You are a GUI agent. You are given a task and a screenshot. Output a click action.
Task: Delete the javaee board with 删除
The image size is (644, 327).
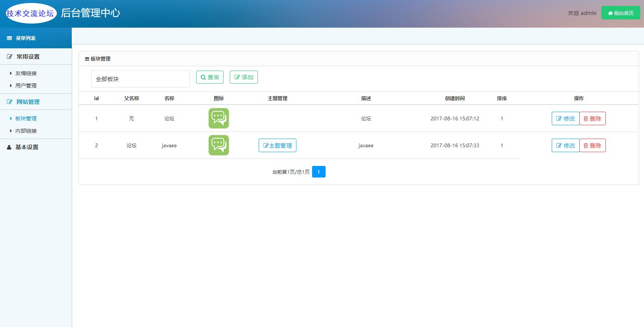pyautogui.click(x=592, y=145)
